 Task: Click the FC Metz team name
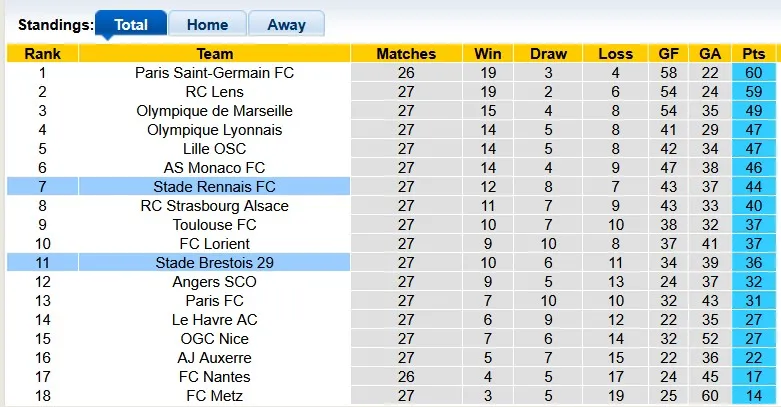click(x=214, y=396)
